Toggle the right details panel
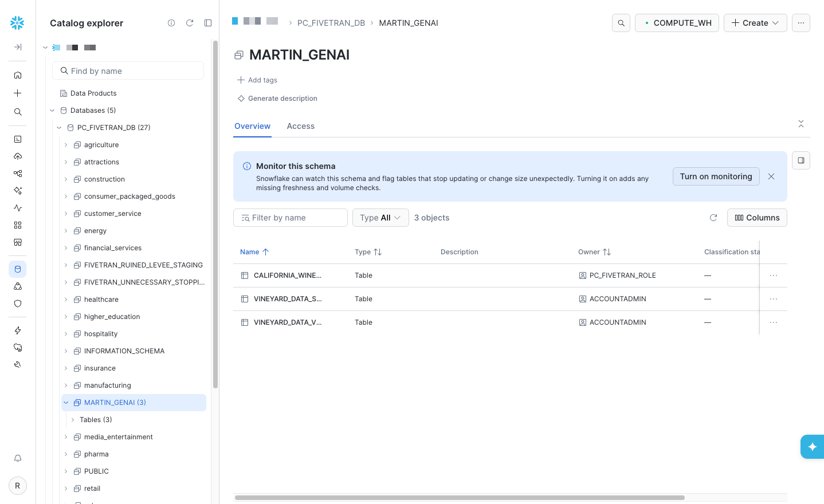This screenshot has width=824, height=504. (801, 160)
